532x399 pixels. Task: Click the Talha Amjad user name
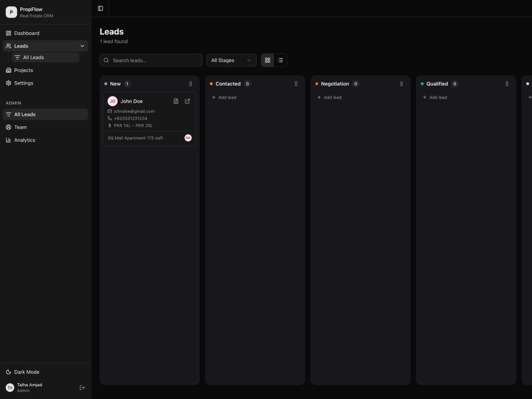pos(29,385)
